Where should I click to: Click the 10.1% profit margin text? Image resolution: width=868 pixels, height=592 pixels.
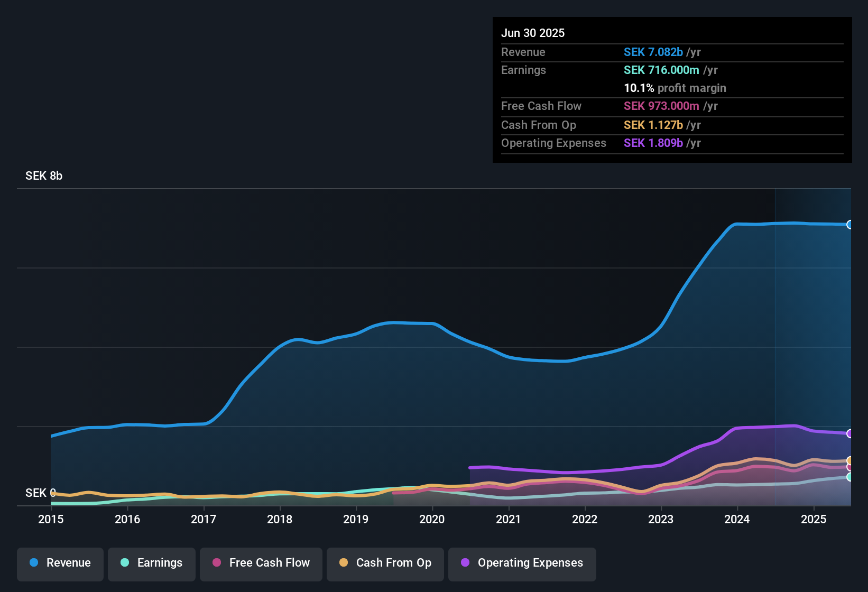tap(675, 88)
